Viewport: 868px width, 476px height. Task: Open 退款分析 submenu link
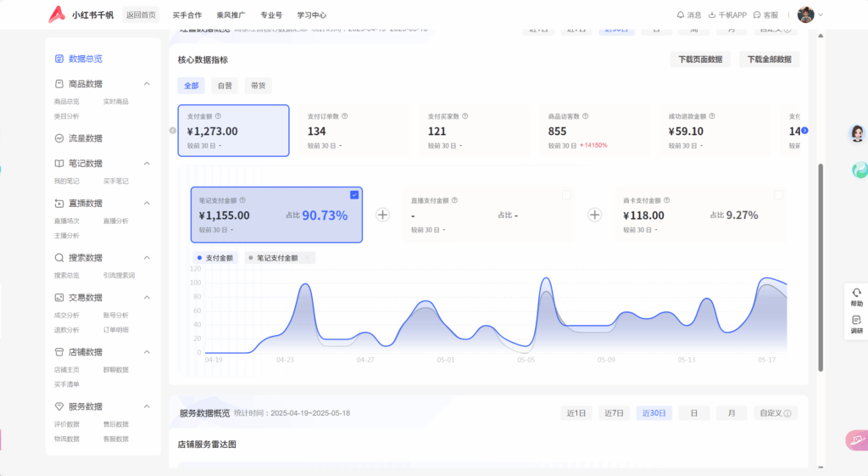point(66,330)
